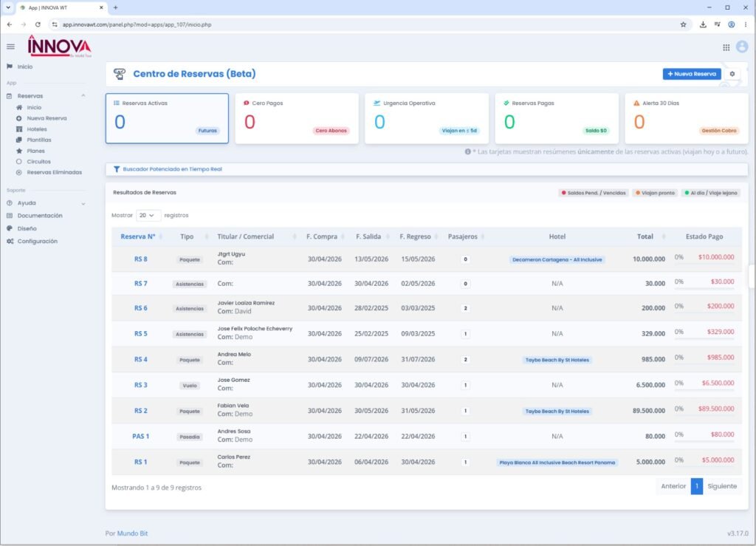Reload the page in browser

coord(38,24)
